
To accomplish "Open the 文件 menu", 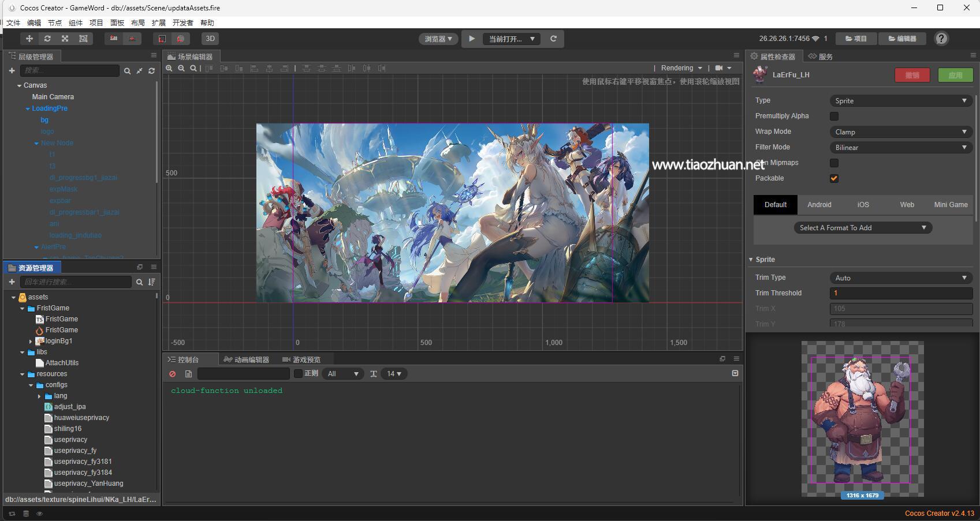I will pyautogui.click(x=13, y=23).
